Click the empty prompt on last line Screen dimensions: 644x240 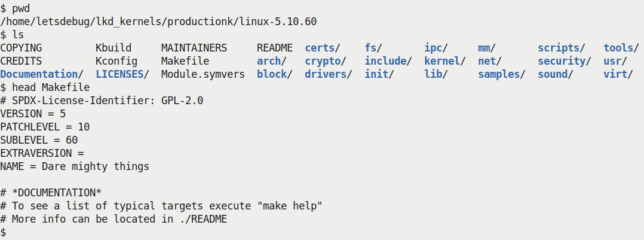click(4, 233)
